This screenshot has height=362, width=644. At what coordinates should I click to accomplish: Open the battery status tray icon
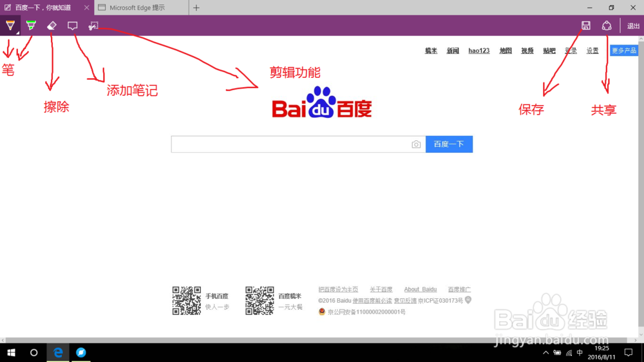tap(557, 352)
